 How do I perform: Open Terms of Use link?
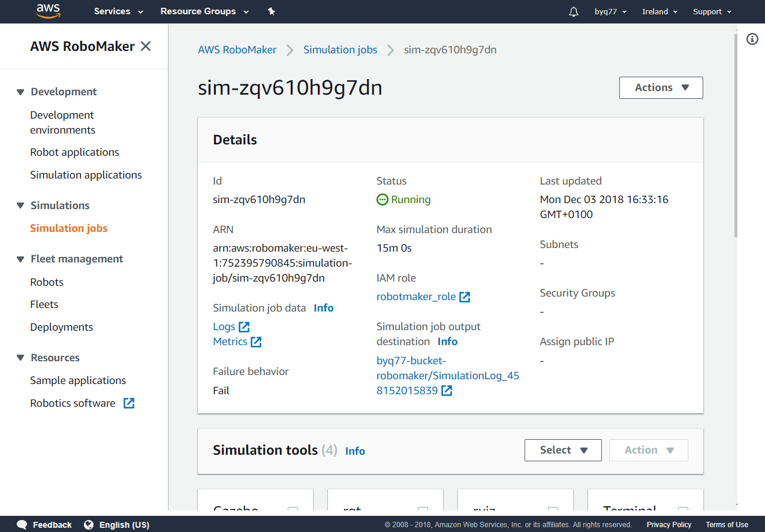pyautogui.click(x=727, y=525)
